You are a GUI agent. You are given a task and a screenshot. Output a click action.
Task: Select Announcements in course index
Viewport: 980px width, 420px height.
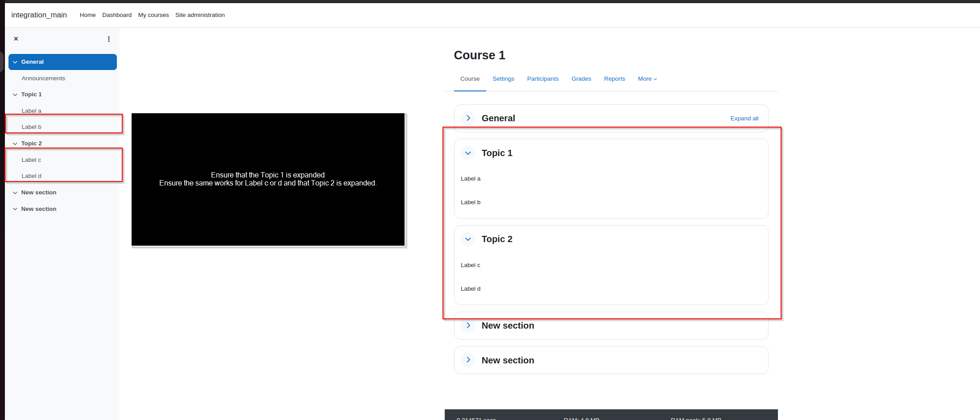coord(43,78)
